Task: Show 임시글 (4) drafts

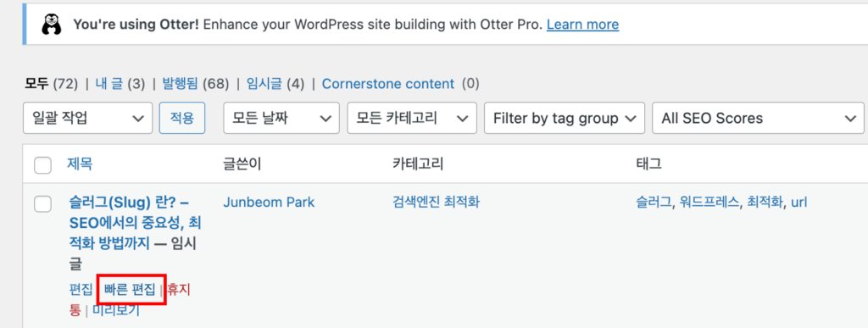Action: 275,84
